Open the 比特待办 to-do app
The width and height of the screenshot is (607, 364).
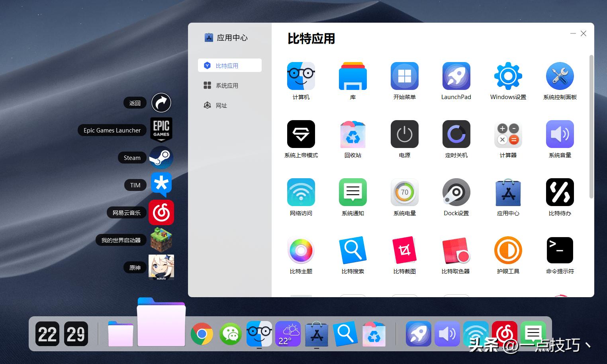(x=560, y=192)
